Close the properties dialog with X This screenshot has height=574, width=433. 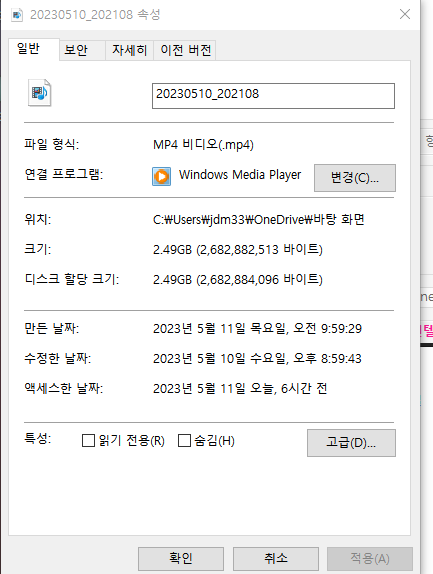coord(405,14)
